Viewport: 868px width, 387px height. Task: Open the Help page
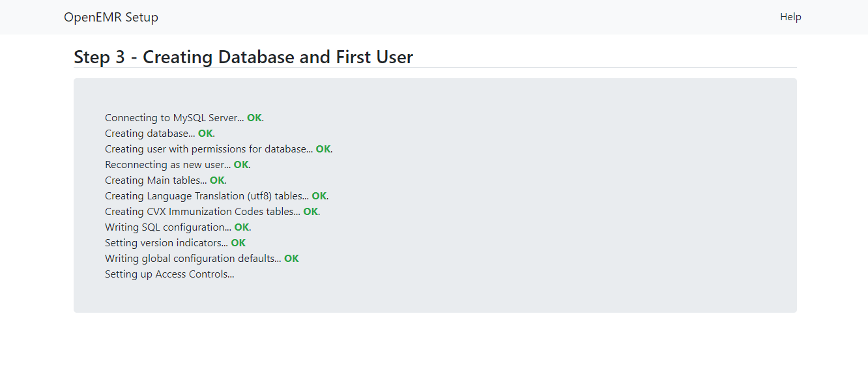790,17
